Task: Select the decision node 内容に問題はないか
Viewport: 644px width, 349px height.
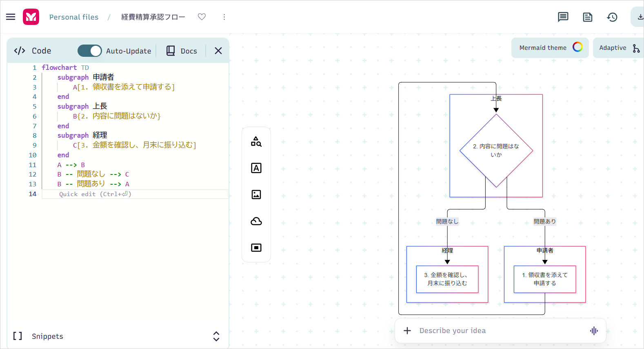Action: [x=496, y=150]
